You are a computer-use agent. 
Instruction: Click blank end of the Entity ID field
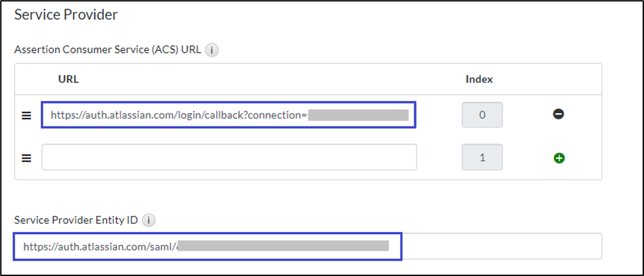coord(500,246)
